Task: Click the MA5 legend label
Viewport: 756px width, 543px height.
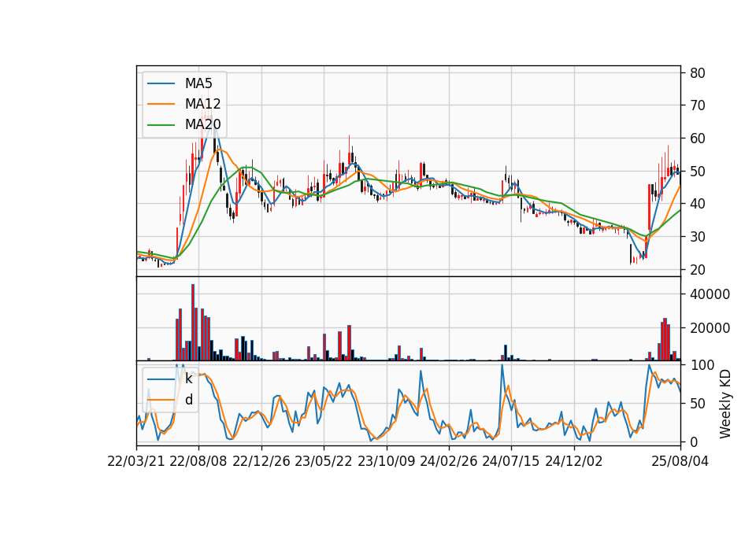Action: click(x=198, y=83)
